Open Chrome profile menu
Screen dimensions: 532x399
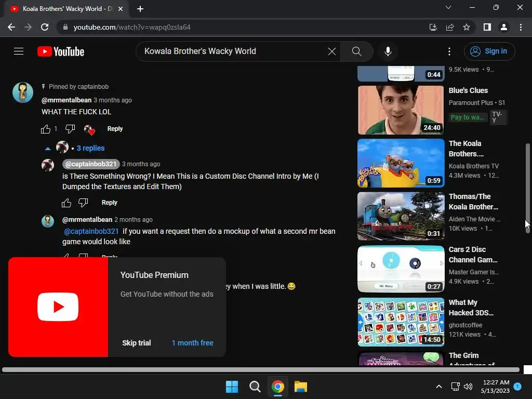(x=504, y=27)
